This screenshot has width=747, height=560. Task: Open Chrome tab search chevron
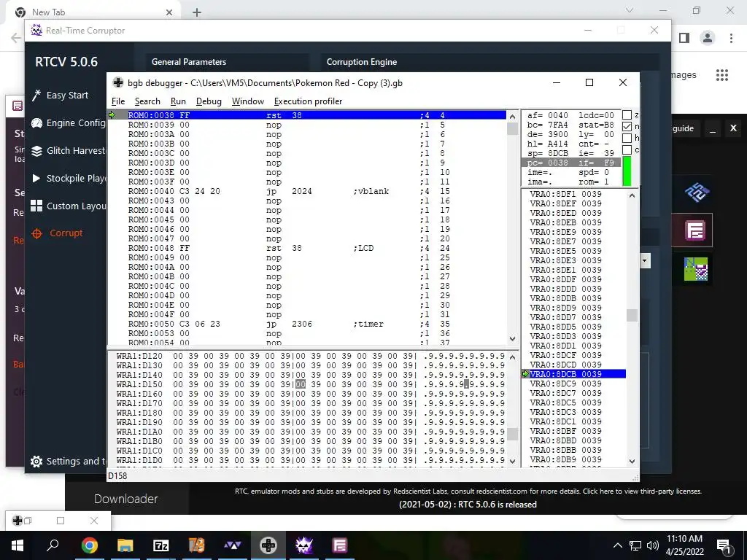(630, 10)
